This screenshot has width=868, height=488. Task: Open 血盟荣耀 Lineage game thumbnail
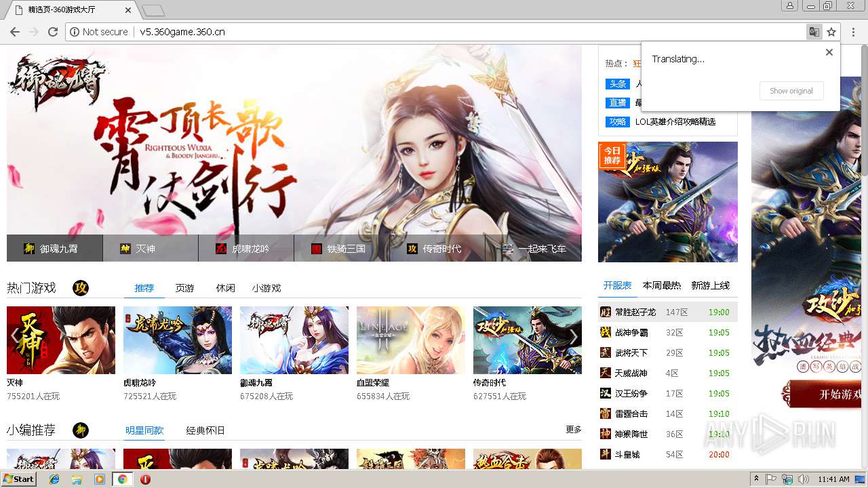click(x=411, y=340)
